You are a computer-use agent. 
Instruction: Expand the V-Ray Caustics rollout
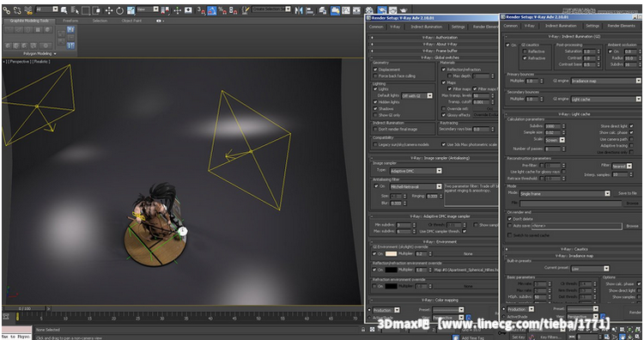pos(574,249)
